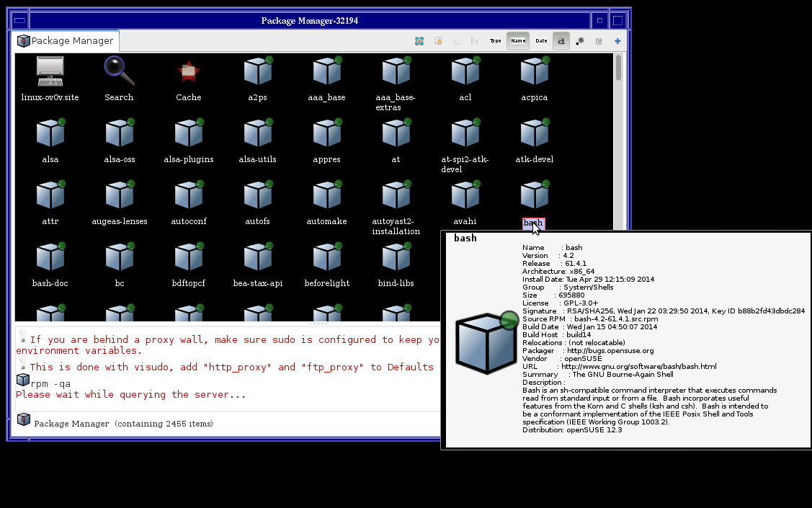Image resolution: width=812 pixels, height=508 pixels.
Task: Toggle sort by Type
Action: [496, 41]
